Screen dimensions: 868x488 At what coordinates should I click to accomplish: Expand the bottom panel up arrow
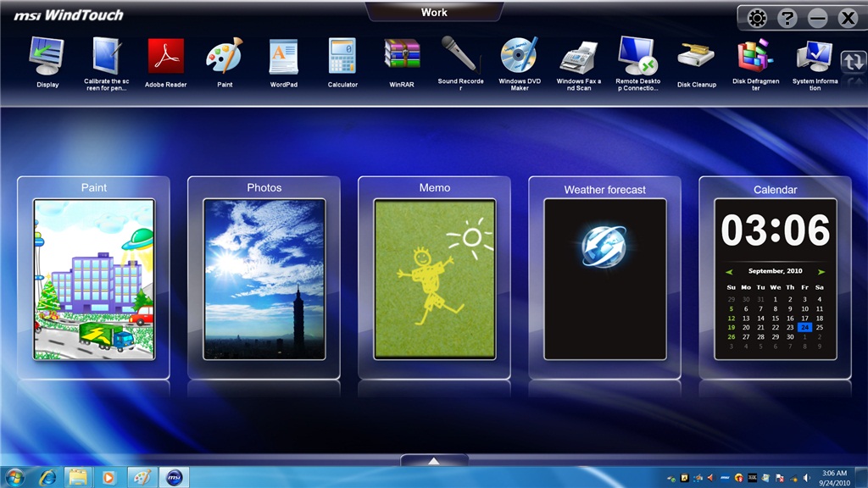434,461
